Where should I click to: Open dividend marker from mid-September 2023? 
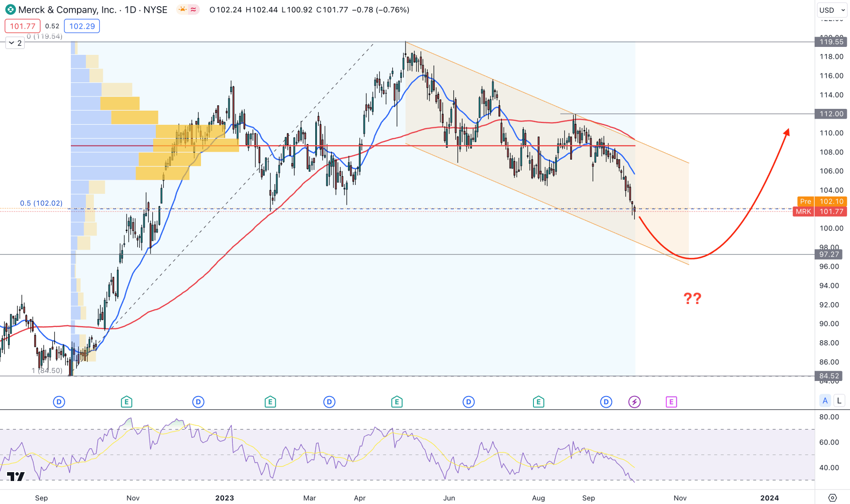pyautogui.click(x=606, y=402)
